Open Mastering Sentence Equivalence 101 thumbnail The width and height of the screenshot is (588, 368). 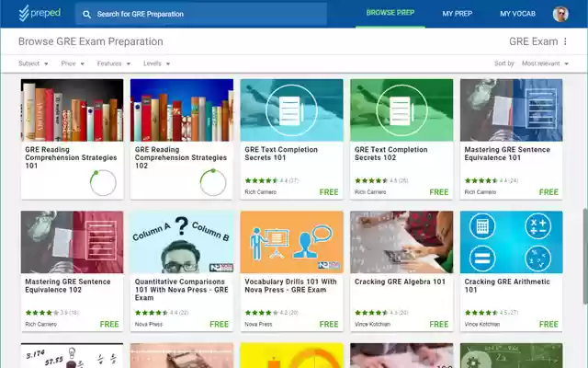(511, 110)
